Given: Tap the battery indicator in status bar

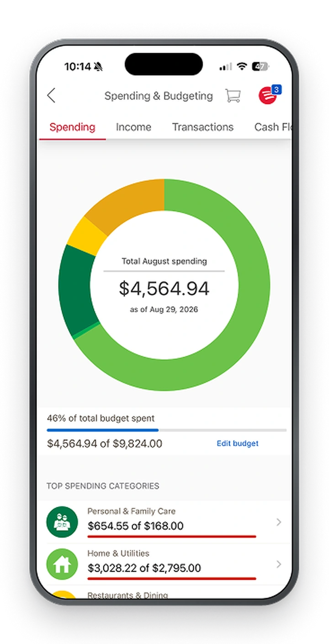Looking at the screenshot, I should [x=260, y=66].
